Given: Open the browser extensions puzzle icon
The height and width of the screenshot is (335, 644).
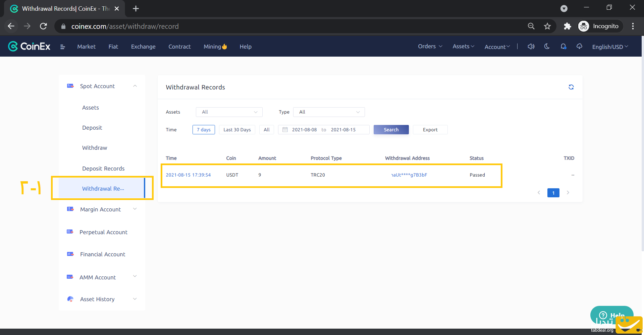Looking at the screenshot, I should coord(567,26).
